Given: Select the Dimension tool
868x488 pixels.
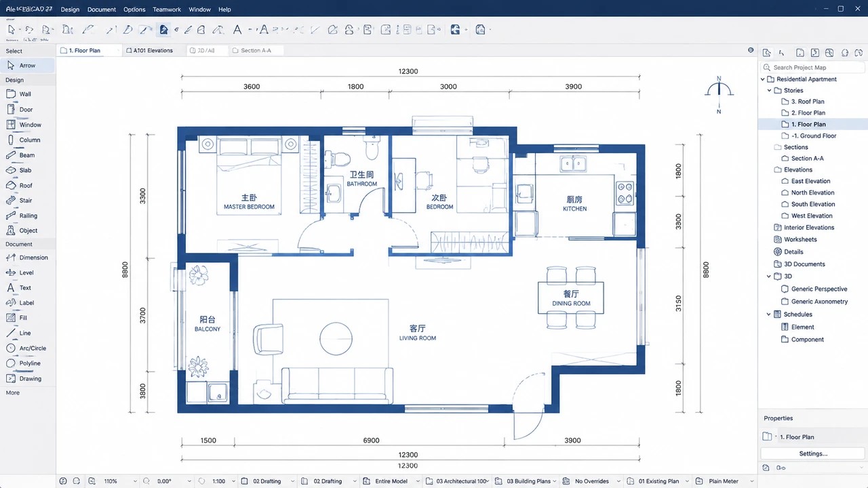Looking at the screenshot, I should pos(27,258).
